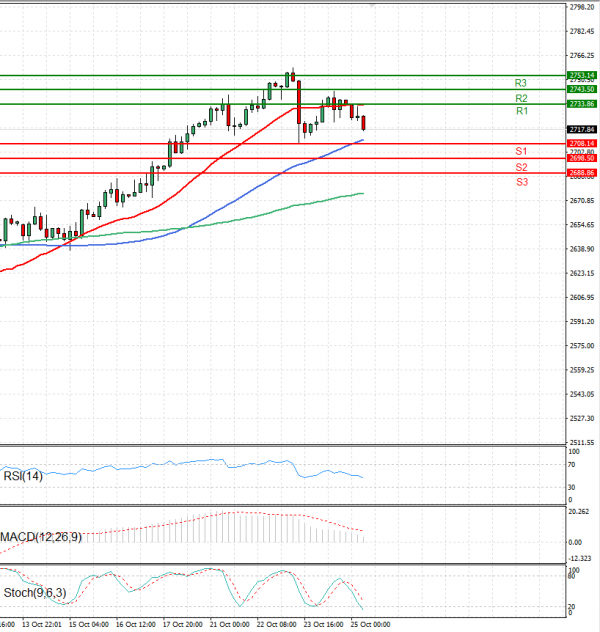The height and width of the screenshot is (632, 600).
Task: Click the 2606.95 price axis value
Action: click(581, 297)
